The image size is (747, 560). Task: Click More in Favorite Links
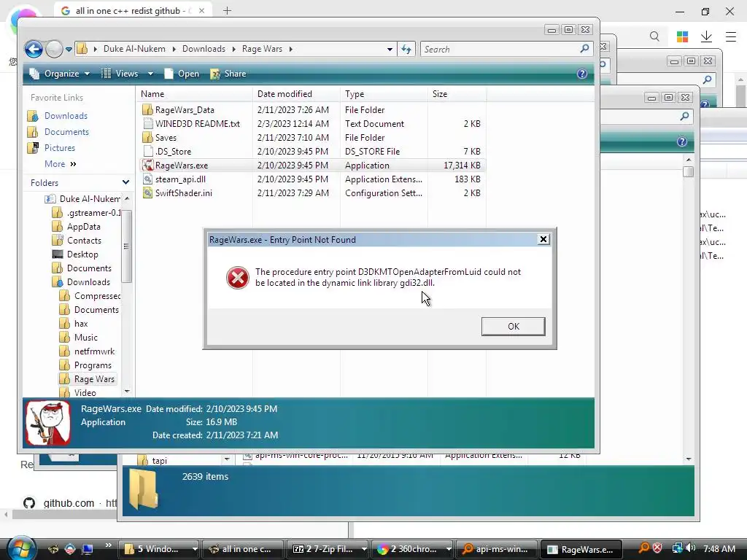pos(60,164)
